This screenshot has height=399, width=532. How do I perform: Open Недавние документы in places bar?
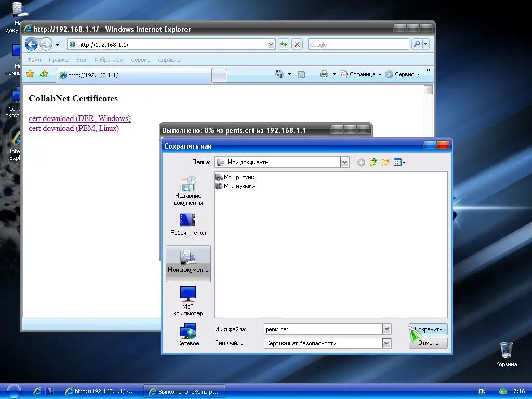[188, 190]
